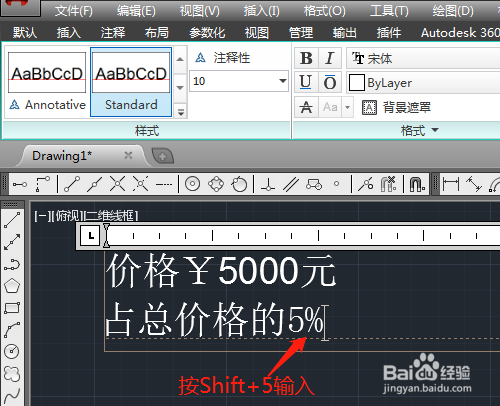Select the Parallel snap icon

point(291,184)
